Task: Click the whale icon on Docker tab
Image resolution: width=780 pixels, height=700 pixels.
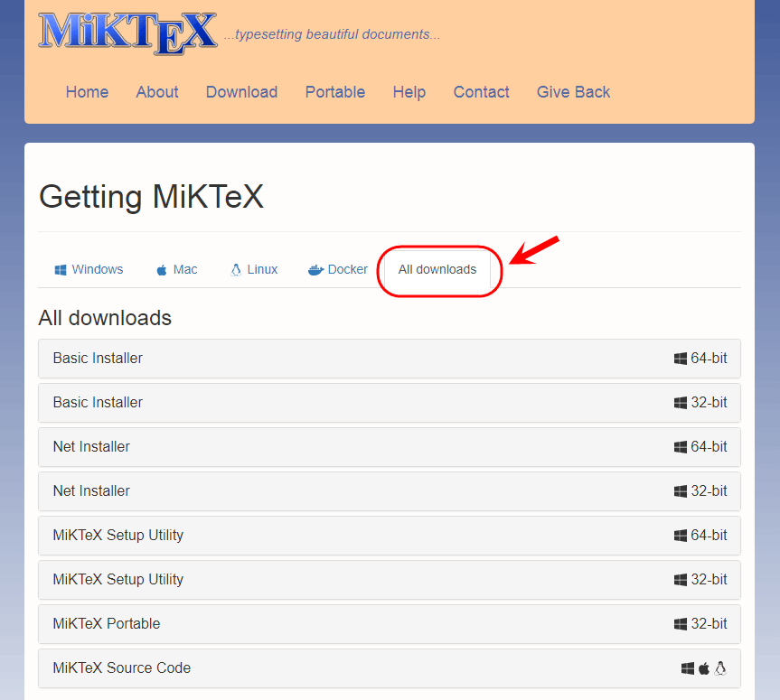Action: coord(315,270)
